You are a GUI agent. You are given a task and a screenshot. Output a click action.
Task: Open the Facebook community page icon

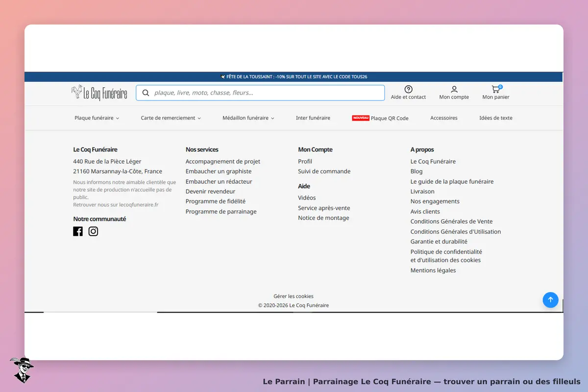(x=78, y=231)
